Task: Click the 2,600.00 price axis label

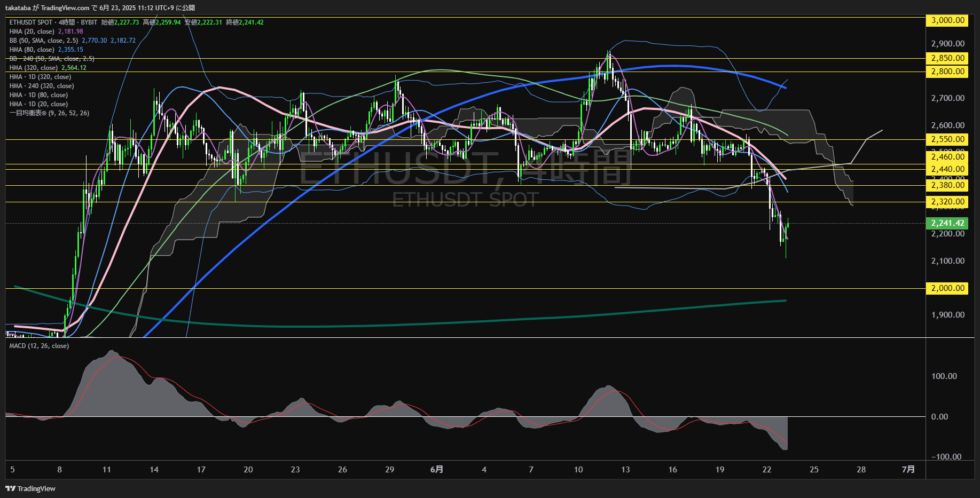Action: point(947,125)
